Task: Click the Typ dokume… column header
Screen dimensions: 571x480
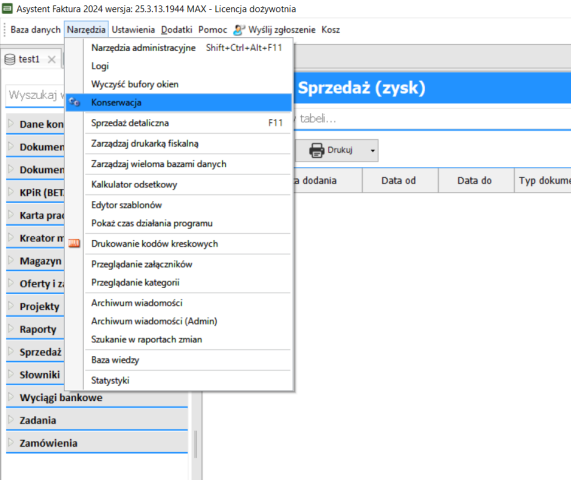Action: point(543,180)
